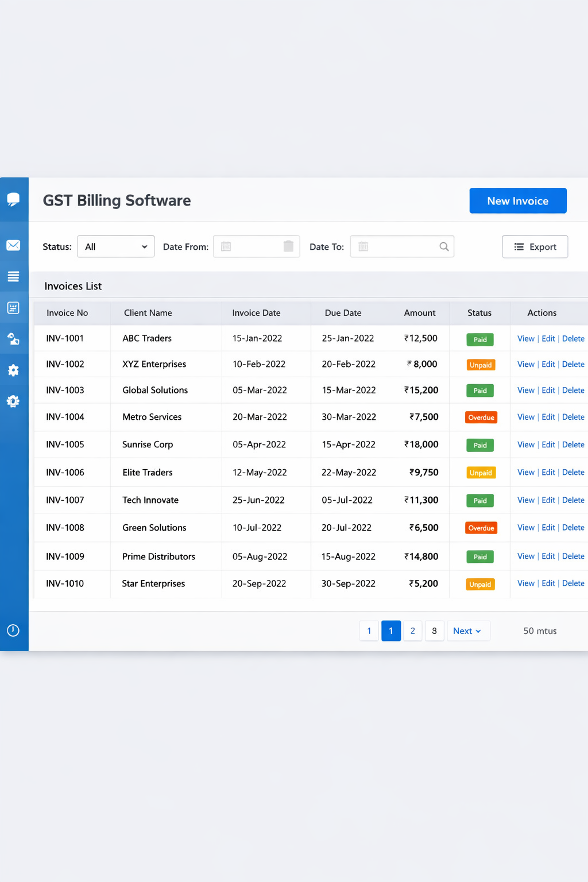View details of invoice INV-1001
Viewport: 588px width, 882px height.
point(525,338)
